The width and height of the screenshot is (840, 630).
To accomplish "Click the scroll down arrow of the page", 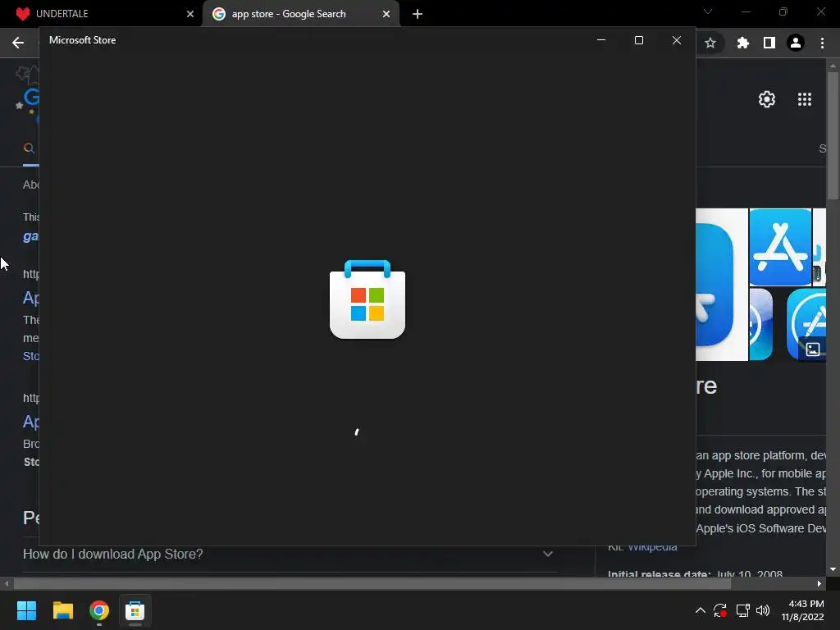I will [833, 569].
